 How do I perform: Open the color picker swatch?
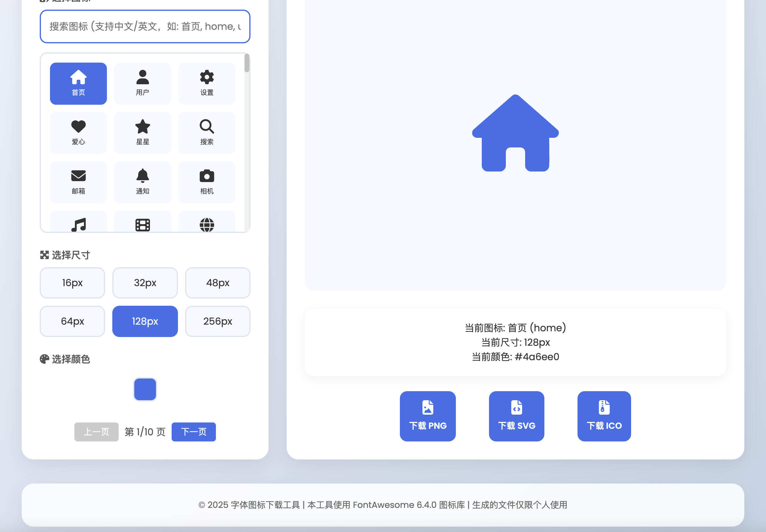(x=145, y=389)
